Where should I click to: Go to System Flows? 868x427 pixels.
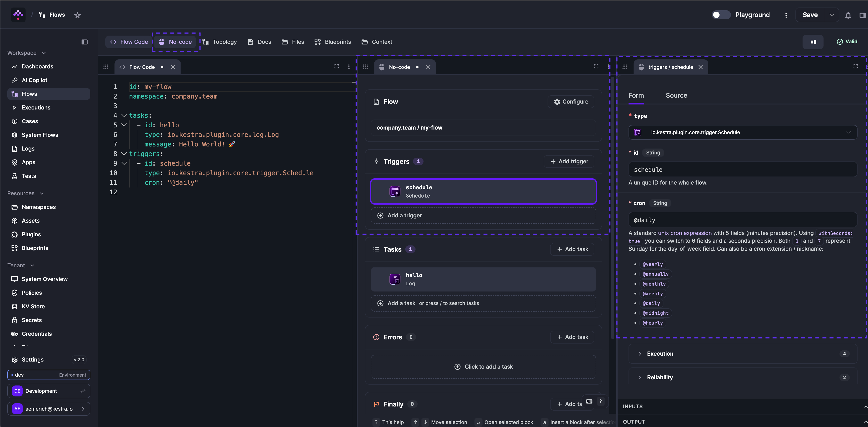coord(49,135)
